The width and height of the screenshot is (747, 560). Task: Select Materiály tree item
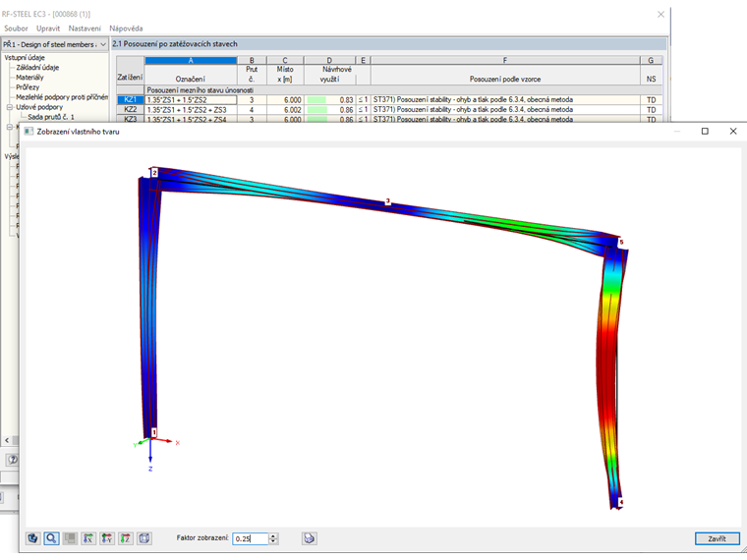click(29, 78)
